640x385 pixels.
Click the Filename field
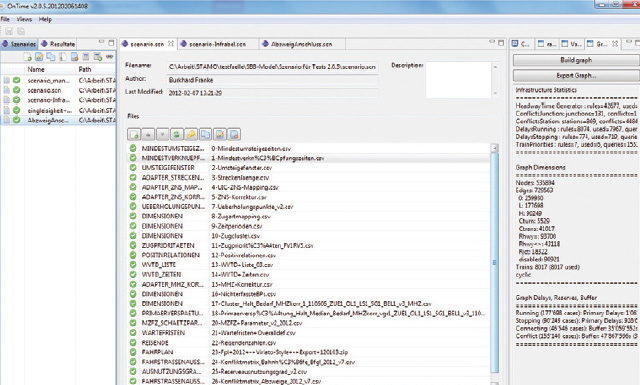click(x=272, y=67)
